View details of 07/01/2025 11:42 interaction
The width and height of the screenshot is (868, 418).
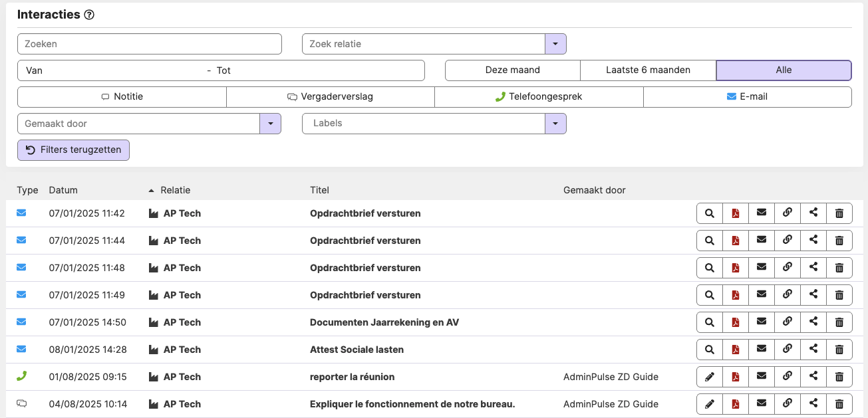(x=710, y=213)
